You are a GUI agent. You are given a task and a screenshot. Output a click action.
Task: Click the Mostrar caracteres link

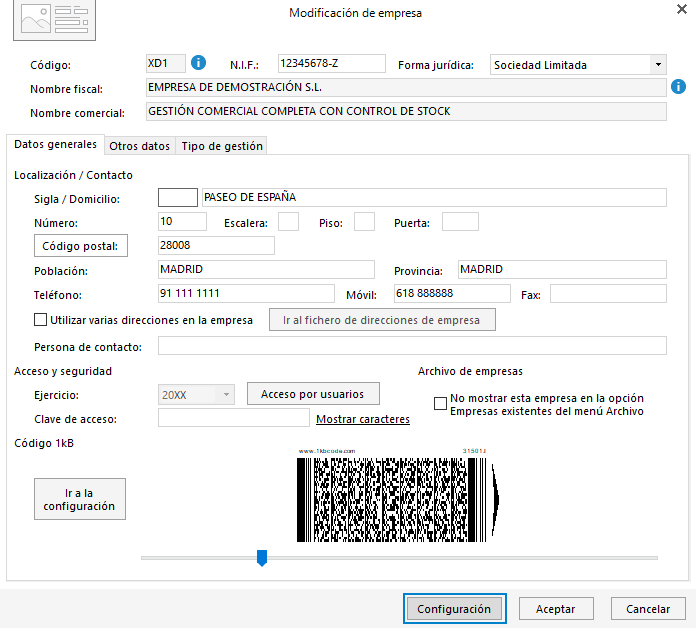tap(363, 419)
